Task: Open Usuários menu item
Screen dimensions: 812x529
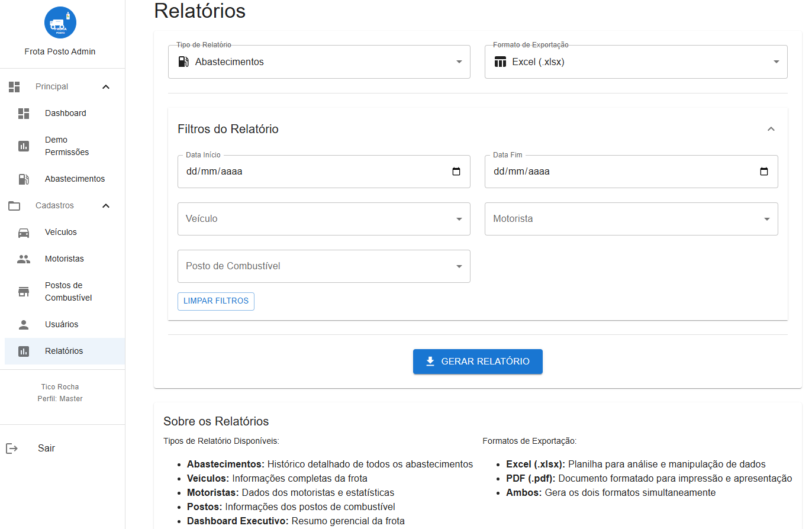Action: coord(65,324)
